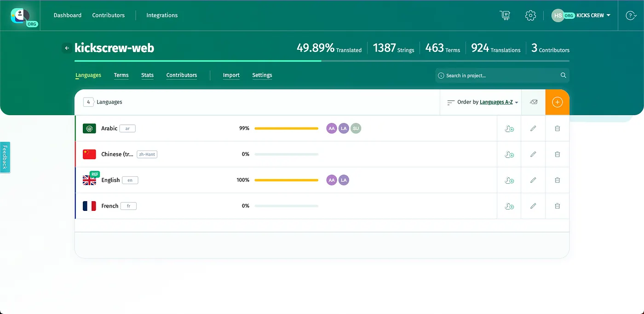Delete the English language
The height and width of the screenshot is (314, 644).
tap(557, 180)
